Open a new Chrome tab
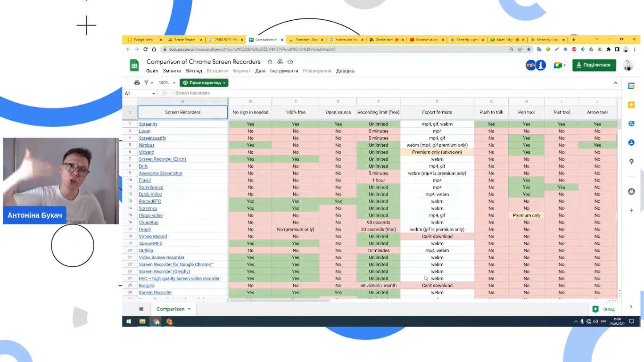This screenshot has width=644, height=362. (x=574, y=40)
